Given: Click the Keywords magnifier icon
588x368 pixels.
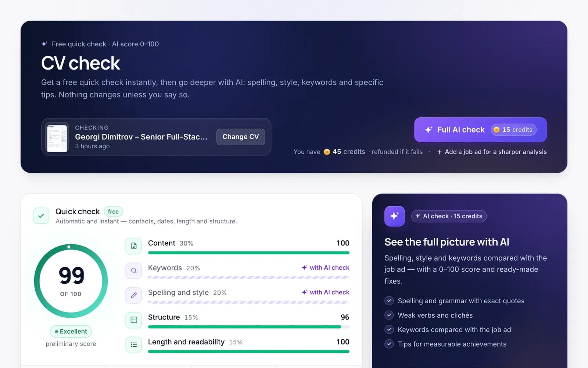Looking at the screenshot, I should 134,270.
